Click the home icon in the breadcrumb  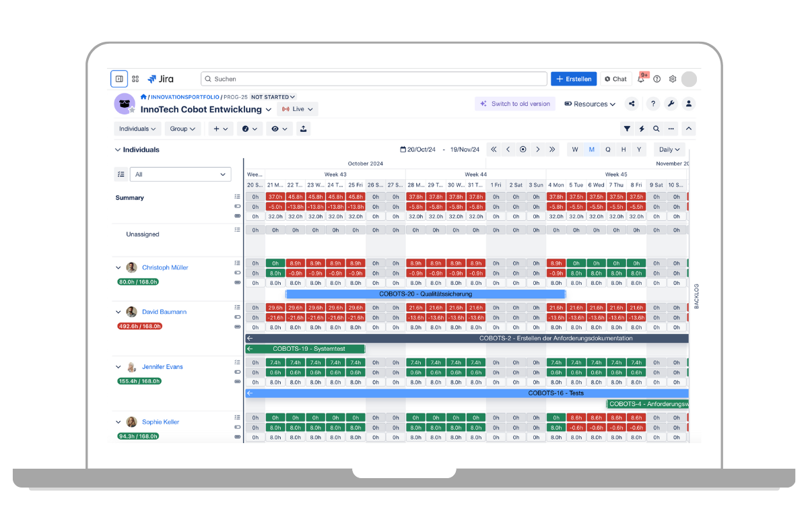(x=143, y=97)
